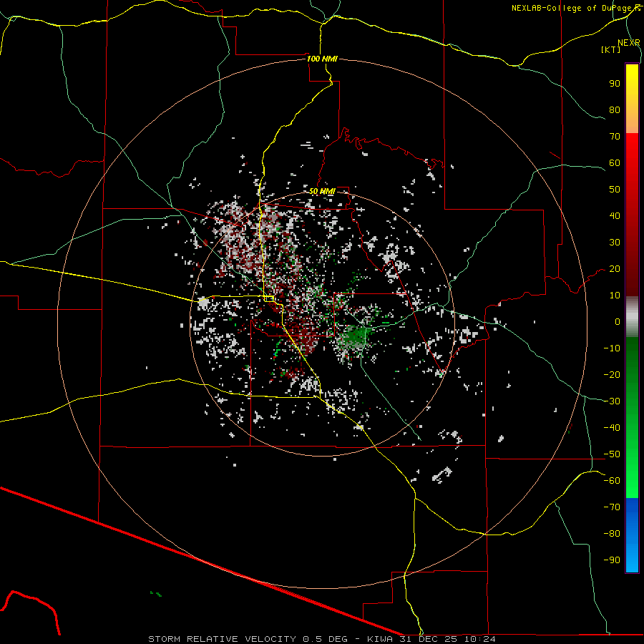Click the "-60" velocity scale label
This screenshot has height=644, width=644.
pos(612,481)
